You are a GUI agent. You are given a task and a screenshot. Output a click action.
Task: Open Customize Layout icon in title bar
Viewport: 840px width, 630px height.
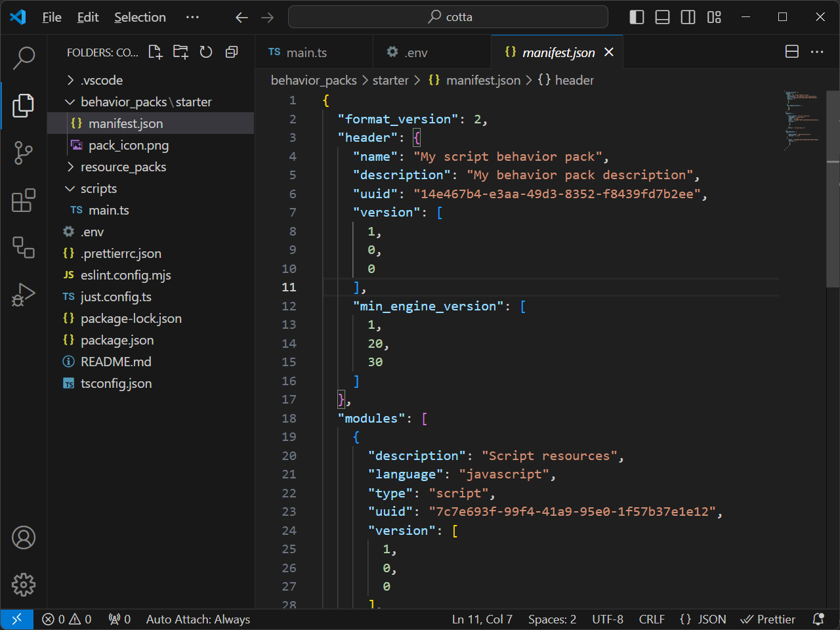714,17
